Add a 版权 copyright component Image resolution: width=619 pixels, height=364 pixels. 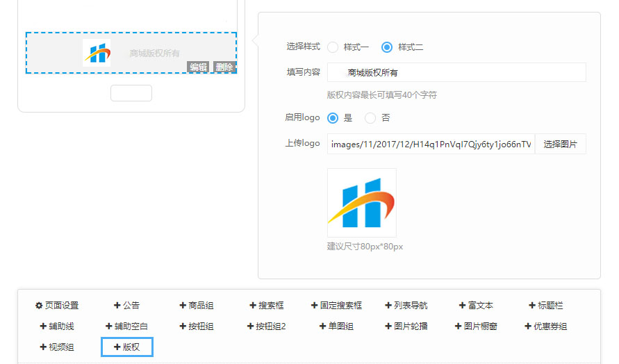pos(126,347)
